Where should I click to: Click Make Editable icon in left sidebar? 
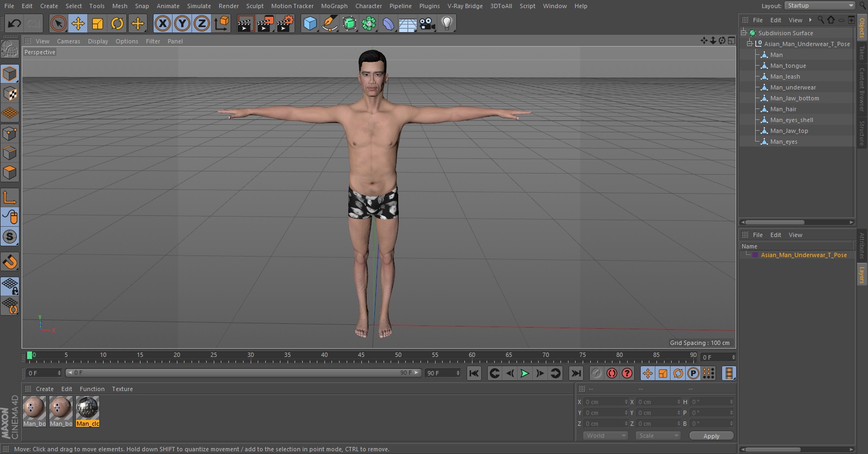click(10, 49)
